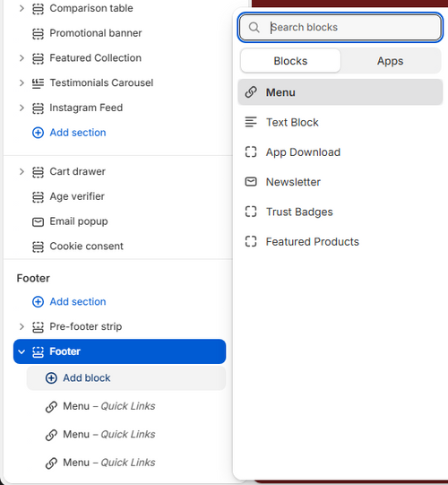Click the Featured Products block icon
This screenshot has width=448, height=485.
click(x=251, y=241)
